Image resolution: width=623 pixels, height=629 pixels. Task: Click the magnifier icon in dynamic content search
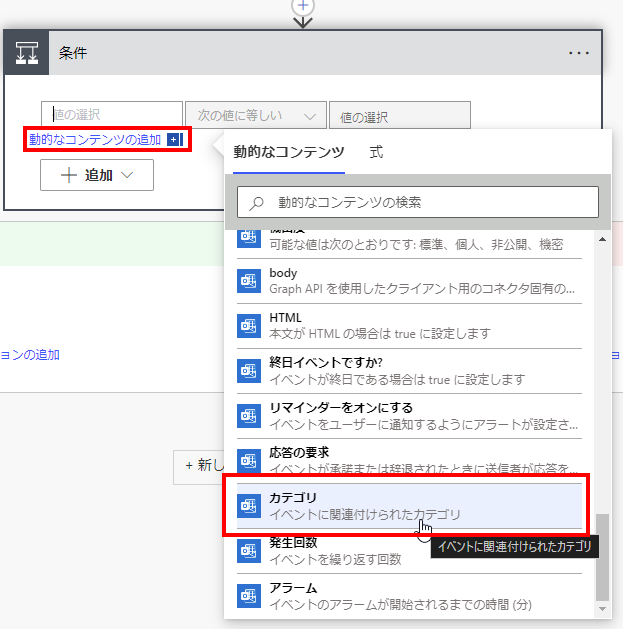point(256,203)
